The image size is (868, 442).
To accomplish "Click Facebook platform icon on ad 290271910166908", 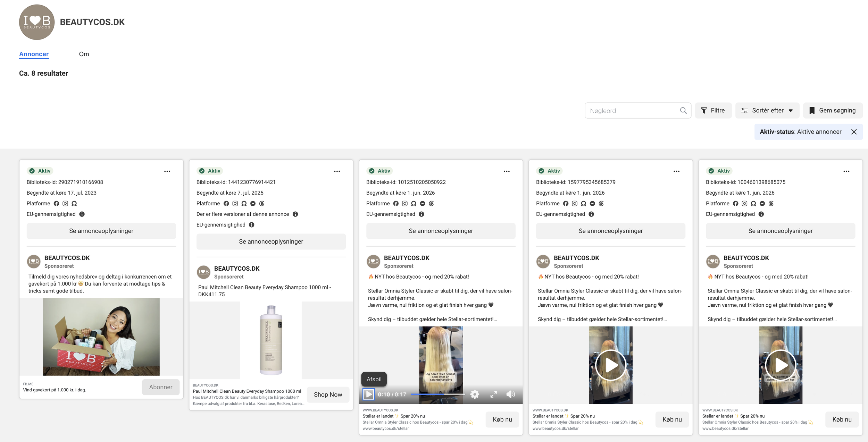I will (x=56, y=204).
